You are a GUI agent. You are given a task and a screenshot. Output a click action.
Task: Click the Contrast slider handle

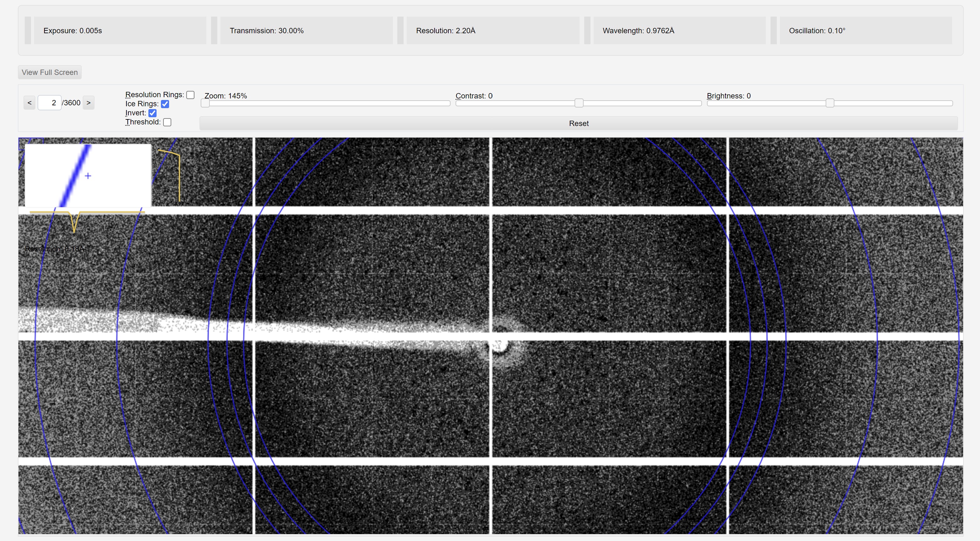(x=579, y=103)
